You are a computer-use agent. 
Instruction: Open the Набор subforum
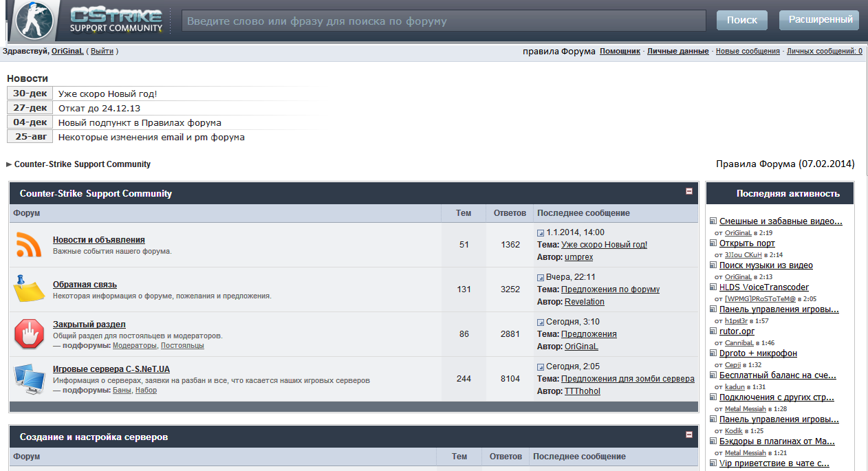click(146, 390)
